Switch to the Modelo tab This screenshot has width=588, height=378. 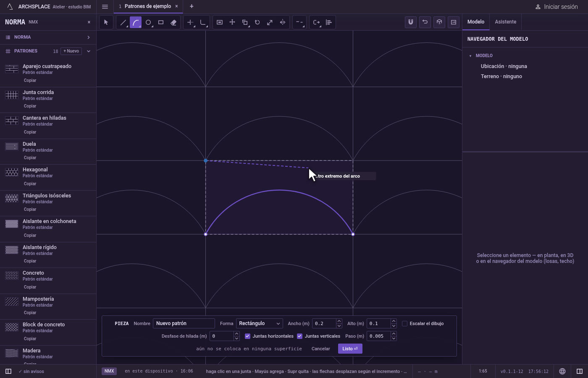tap(476, 22)
